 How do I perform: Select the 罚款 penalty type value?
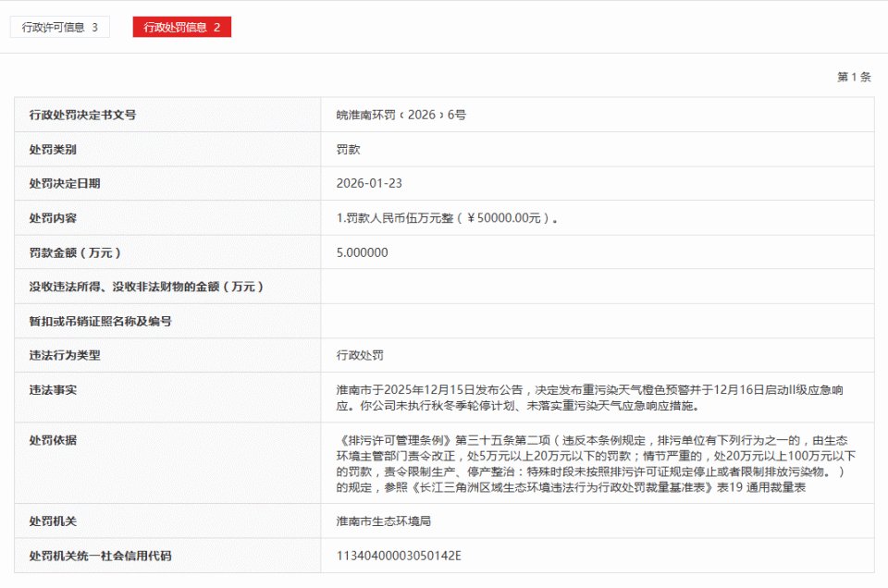pyautogui.click(x=349, y=150)
